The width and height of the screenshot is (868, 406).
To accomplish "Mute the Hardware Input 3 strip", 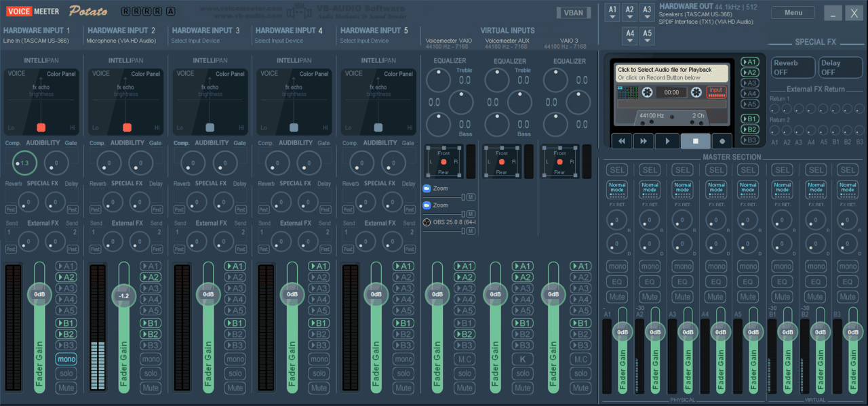I will pos(235,388).
